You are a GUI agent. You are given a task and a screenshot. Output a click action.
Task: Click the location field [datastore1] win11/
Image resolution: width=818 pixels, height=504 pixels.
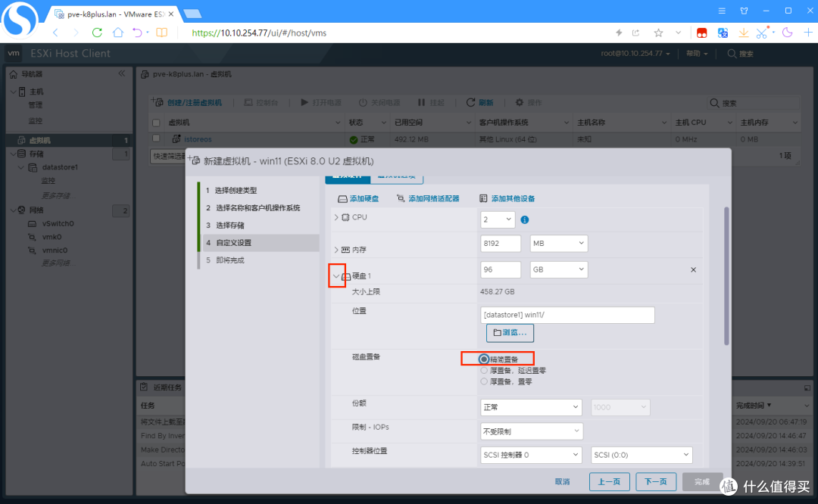567,315
